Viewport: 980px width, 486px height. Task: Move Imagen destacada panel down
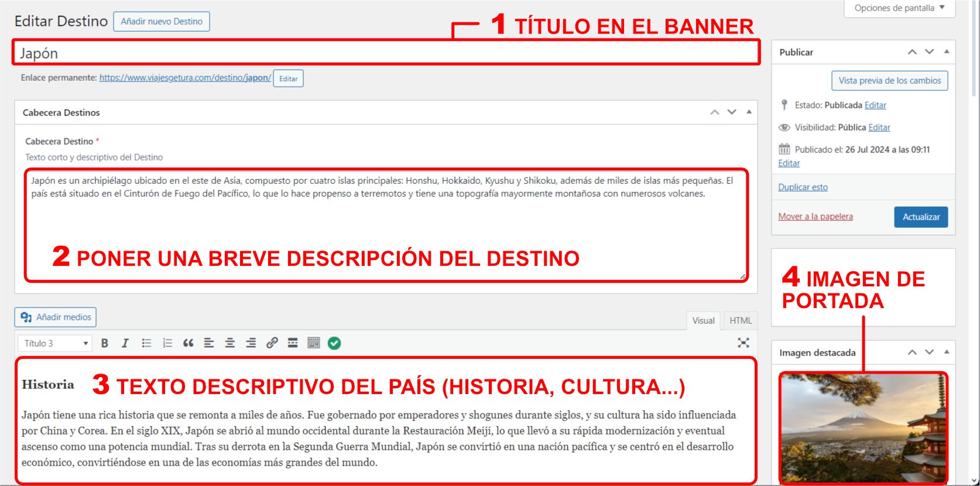click(x=929, y=352)
